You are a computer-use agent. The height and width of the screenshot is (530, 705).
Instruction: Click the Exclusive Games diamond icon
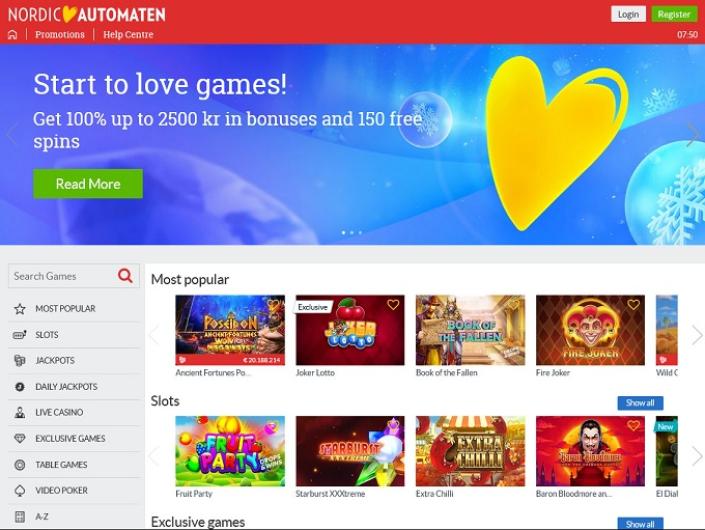(20, 438)
